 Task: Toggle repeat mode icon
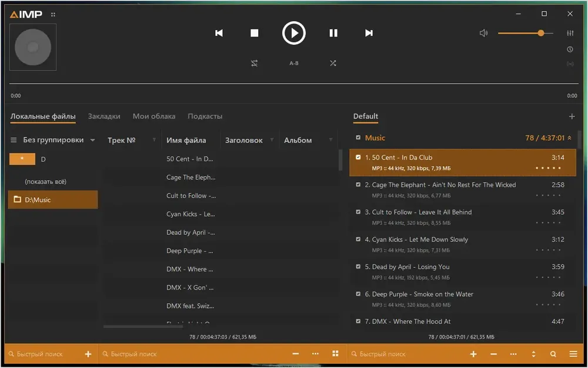click(254, 63)
